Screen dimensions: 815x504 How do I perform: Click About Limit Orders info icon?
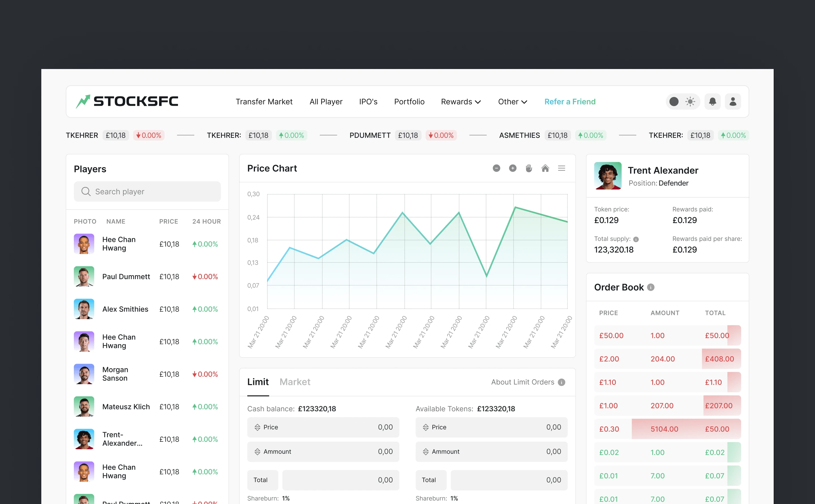point(561,382)
